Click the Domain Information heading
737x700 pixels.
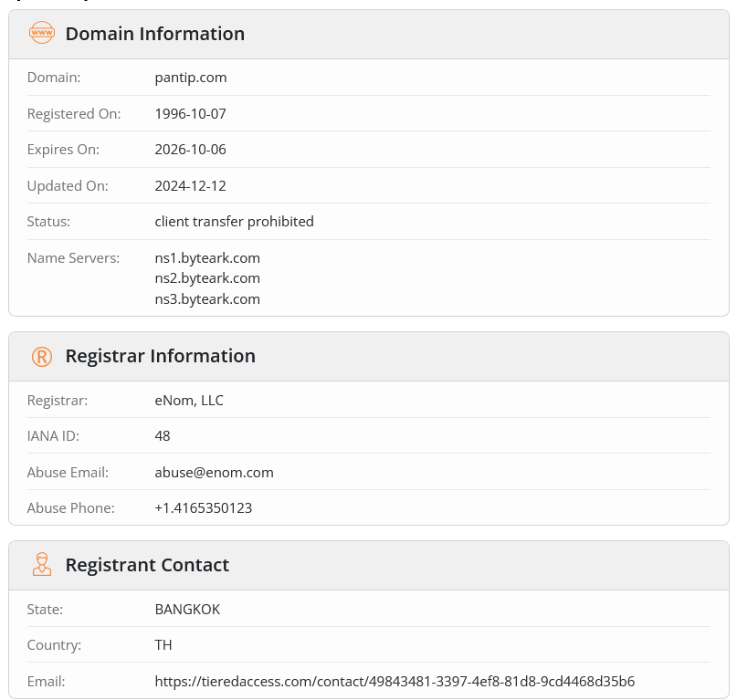pyautogui.click(x=155, y=34)
